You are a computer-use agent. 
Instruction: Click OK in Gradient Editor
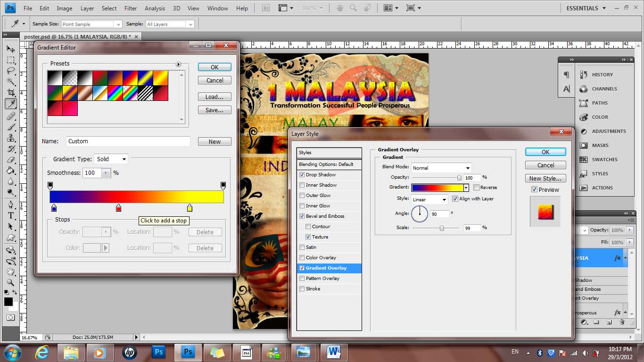pyautogui.click(x=215, y=67)
